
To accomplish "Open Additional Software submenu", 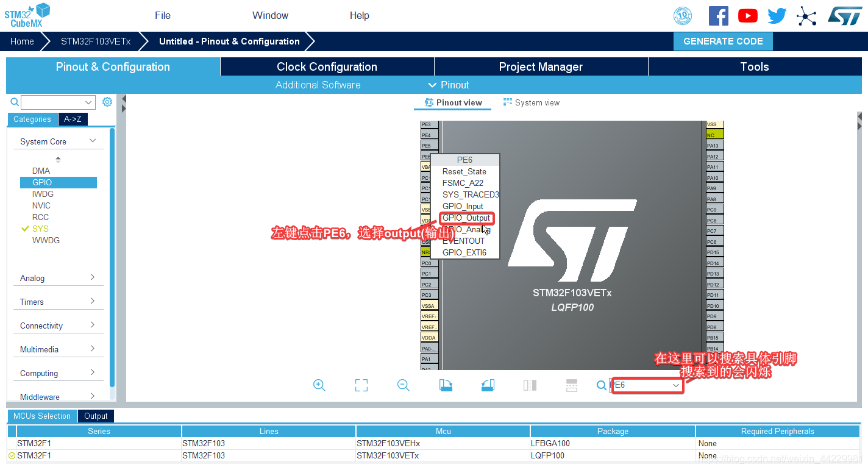I will pos(318,85).
